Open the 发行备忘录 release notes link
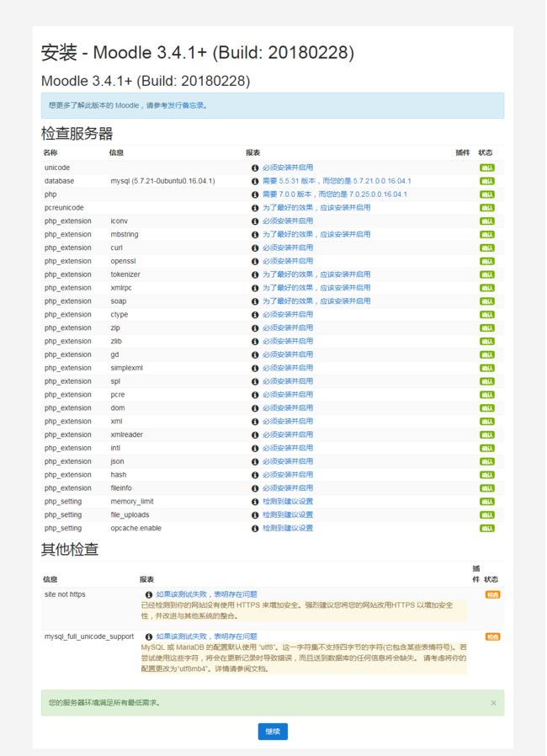Image resolution: width=547 pixels, height=756 pixels. point(187,105)
